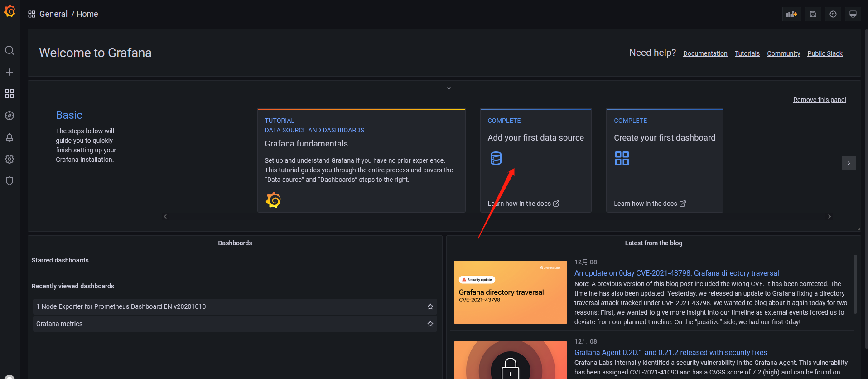Click the dashboards grid icon beside General
The width and height of the screenshot is (868, 379).
coord(32,14)
